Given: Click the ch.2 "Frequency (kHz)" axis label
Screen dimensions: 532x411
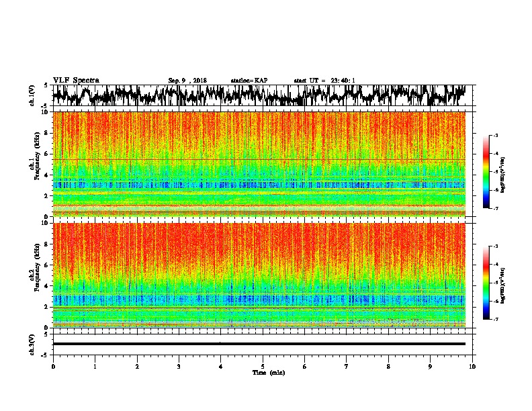Looking at the screenshot, I should [37, 267].
